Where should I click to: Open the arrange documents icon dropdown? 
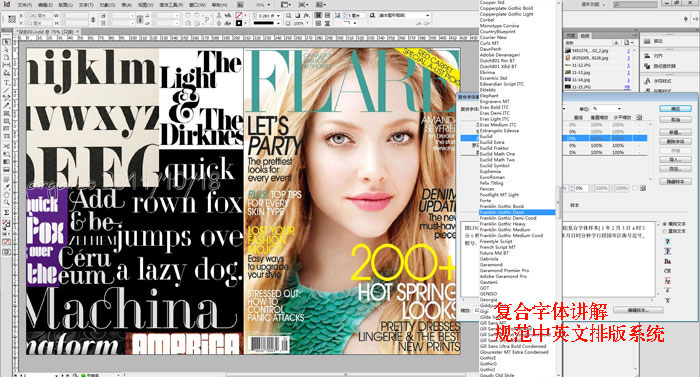tap(321, 4)
